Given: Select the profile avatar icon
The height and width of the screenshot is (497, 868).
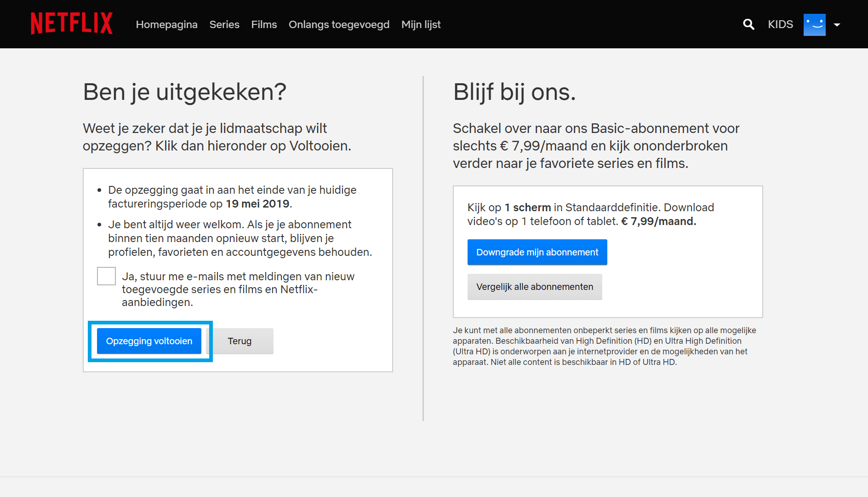Looking at the screenshot, I should [814, 24].
